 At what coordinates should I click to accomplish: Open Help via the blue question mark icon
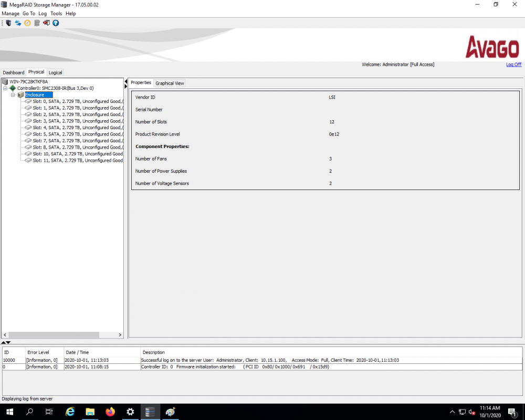[56, 23]
